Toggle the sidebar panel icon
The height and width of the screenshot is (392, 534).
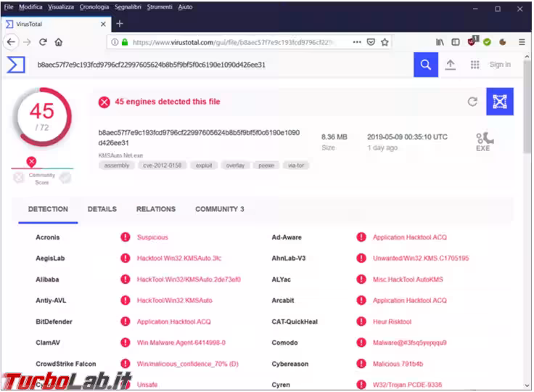pyautogui.click(x=456, y=42)
